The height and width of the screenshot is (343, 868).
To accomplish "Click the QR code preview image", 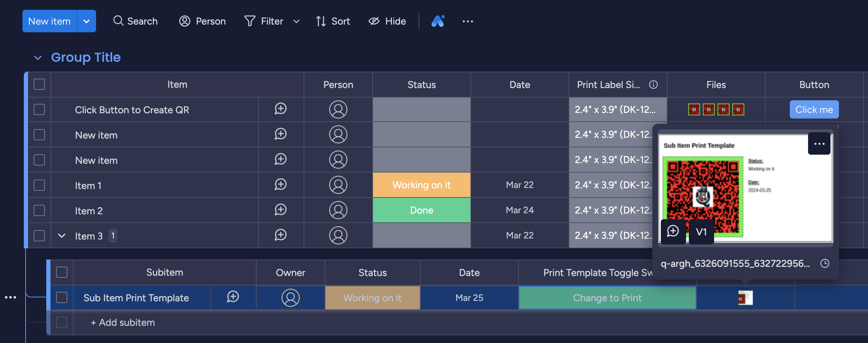I will [703, 196].
